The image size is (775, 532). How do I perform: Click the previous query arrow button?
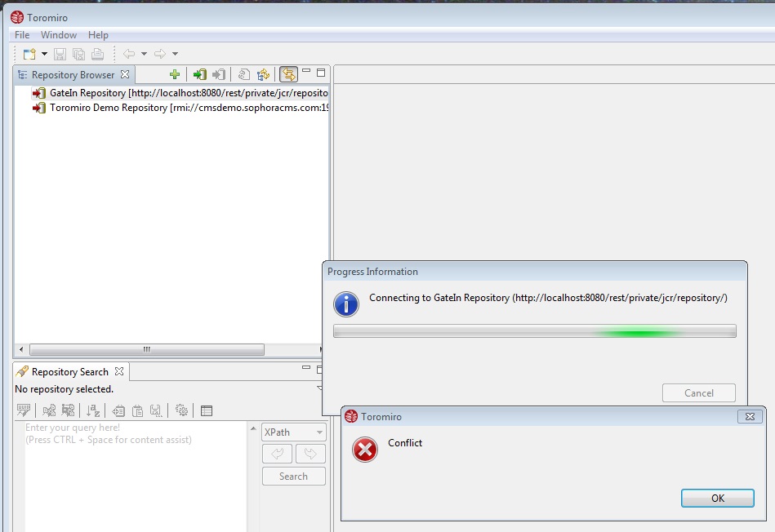click(x=278, y=454)
